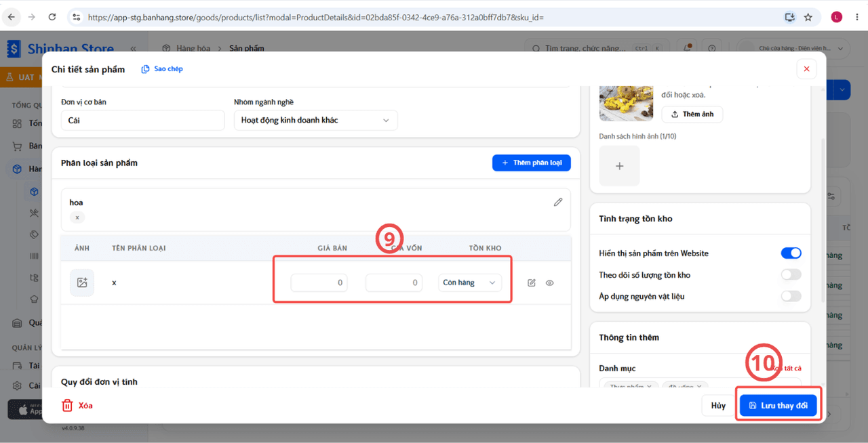
Task: Click the Sao chép copy icon
Action: coord(145,69)
